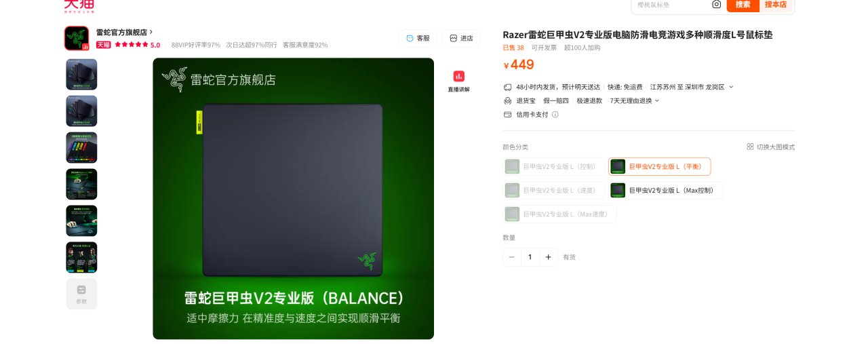Click the 可开发票 invoice text
The height and width of the screenshot is (344, 868).
pos(544,47)
